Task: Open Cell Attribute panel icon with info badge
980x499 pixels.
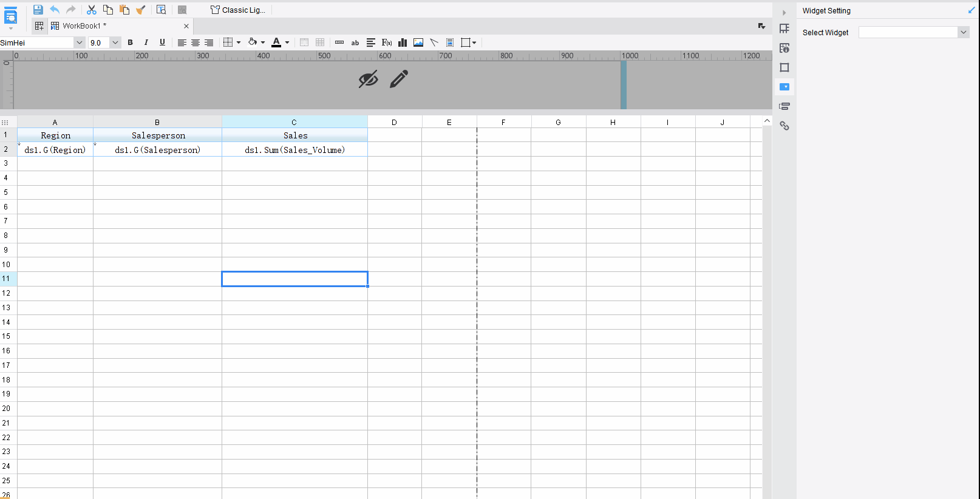Action: [x=784, y=48]
